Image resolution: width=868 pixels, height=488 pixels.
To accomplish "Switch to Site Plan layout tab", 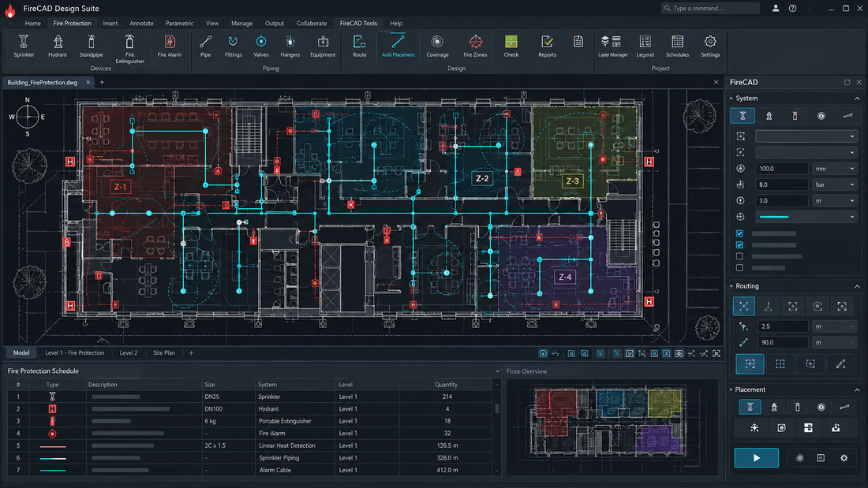I will point(164,352).
